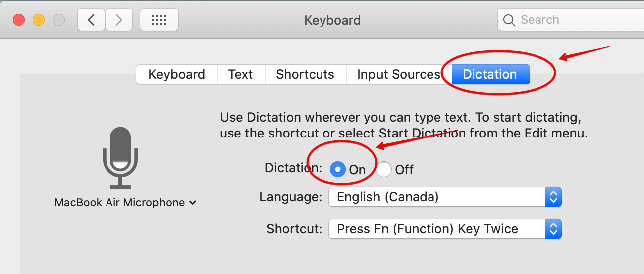This screenshot has width=644, height=274.
Task: Click the highlighted Dictation tab
Action: point(490,74)
